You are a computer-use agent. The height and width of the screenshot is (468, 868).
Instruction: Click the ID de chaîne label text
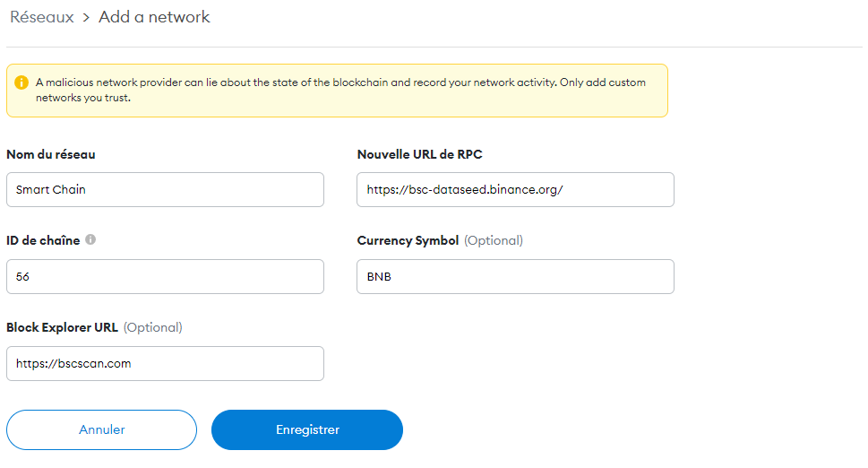tap(43, 240)
